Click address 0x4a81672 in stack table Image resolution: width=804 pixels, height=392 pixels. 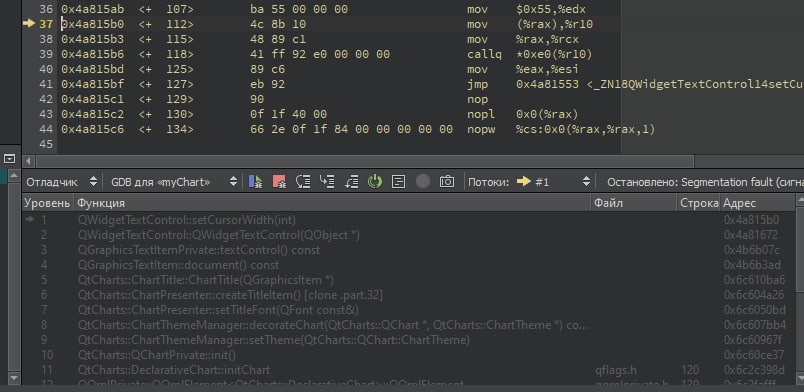[751, 235]
